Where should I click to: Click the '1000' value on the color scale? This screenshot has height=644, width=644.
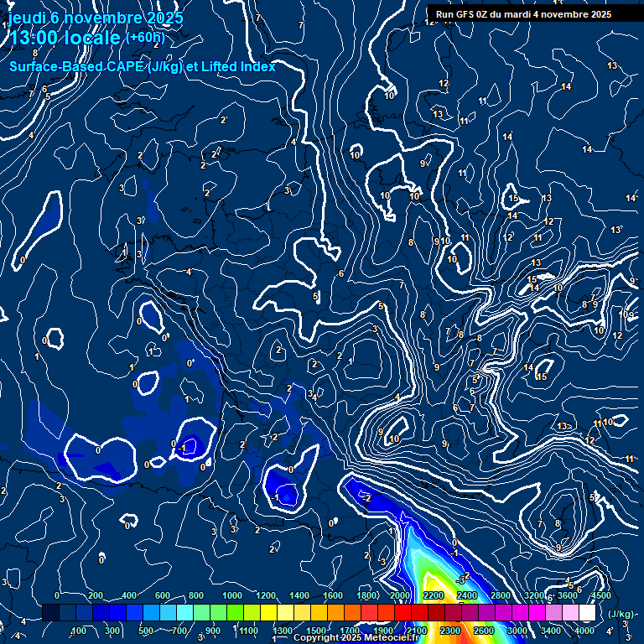coord(232,595)
